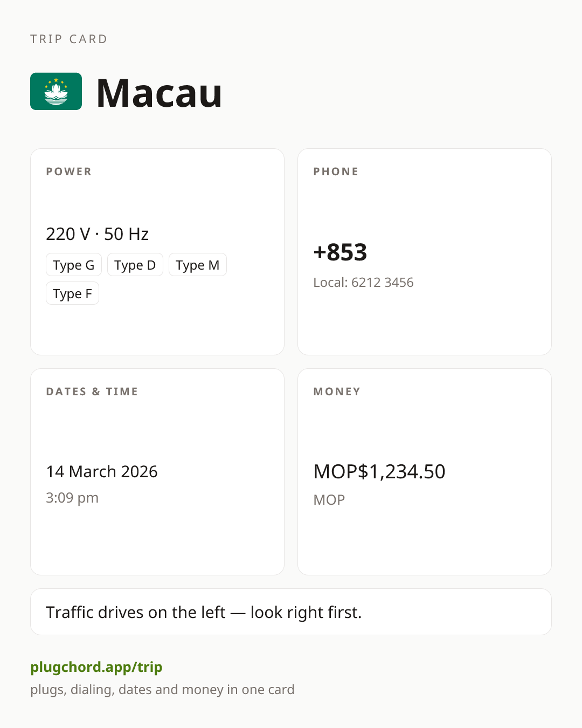Click the traffic drives on left notice
This screenshot has height=728, width=582.
(291, 612)
